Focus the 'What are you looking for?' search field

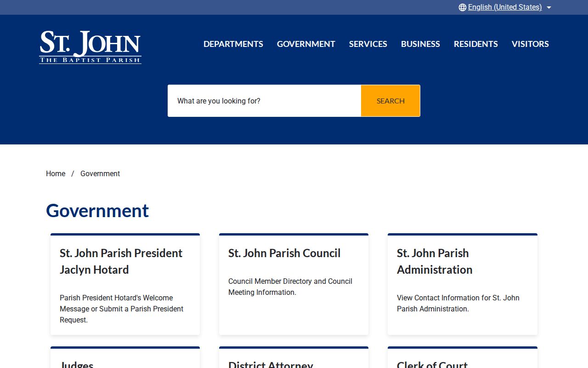coord(264,101)
